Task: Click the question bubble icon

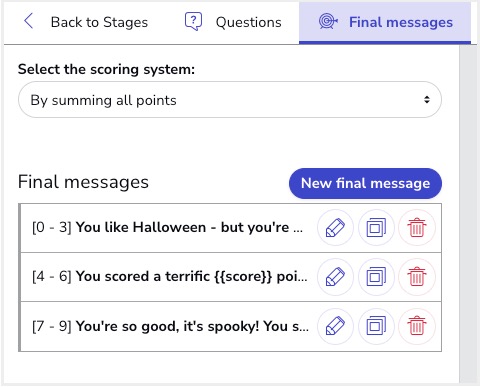Action: pyautogui.click(x=193, y=22)
